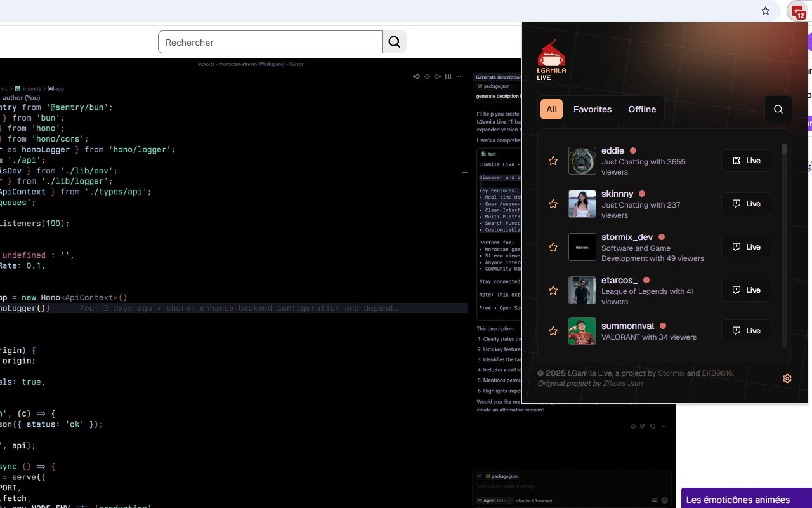Open the LGamila Live extension icon in toolbar
The height and width of the screenshot is (508, 812).
[x=797, y=11]
